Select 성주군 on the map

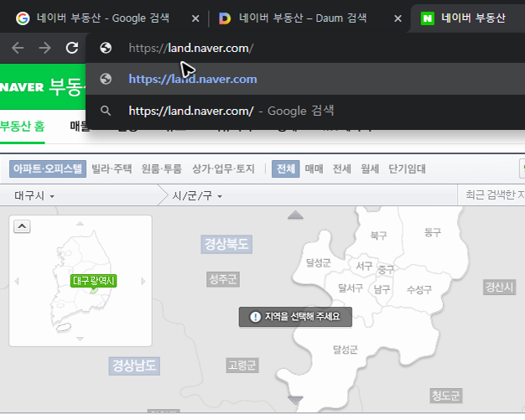223,279
